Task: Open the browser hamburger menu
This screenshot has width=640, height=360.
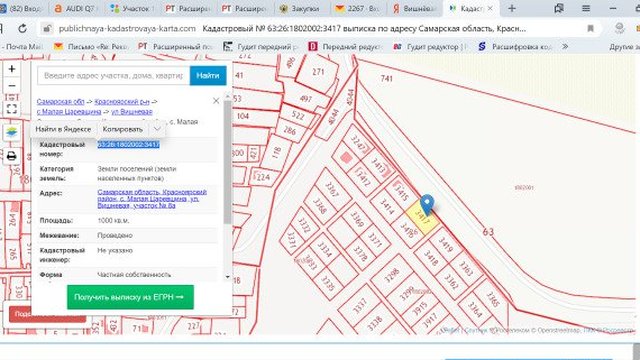Action: [x=586, y=8]
